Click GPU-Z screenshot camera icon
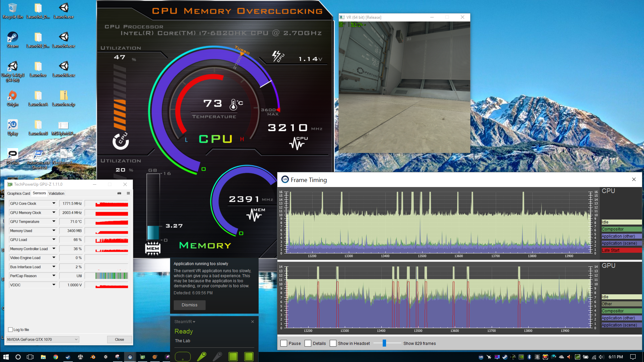Screen dimensions: 644x362 119,193
